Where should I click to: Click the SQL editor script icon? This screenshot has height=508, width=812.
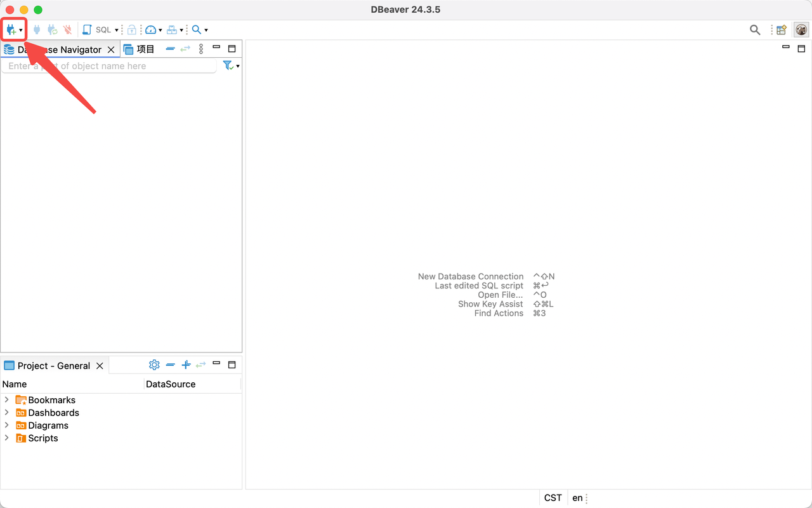point(88,30)
